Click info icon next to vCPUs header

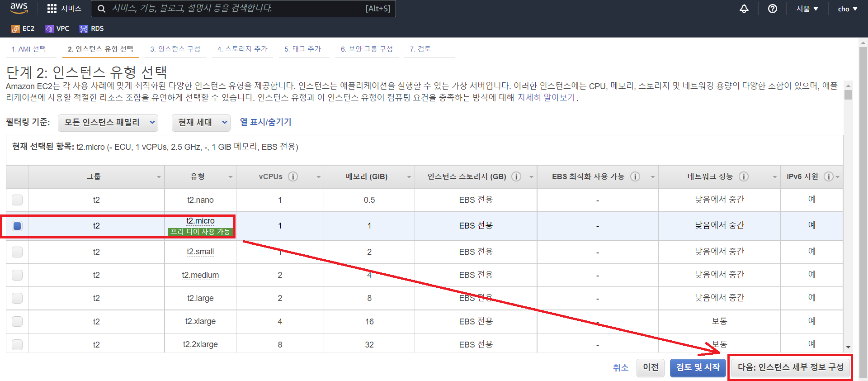(x=293, y=176)
